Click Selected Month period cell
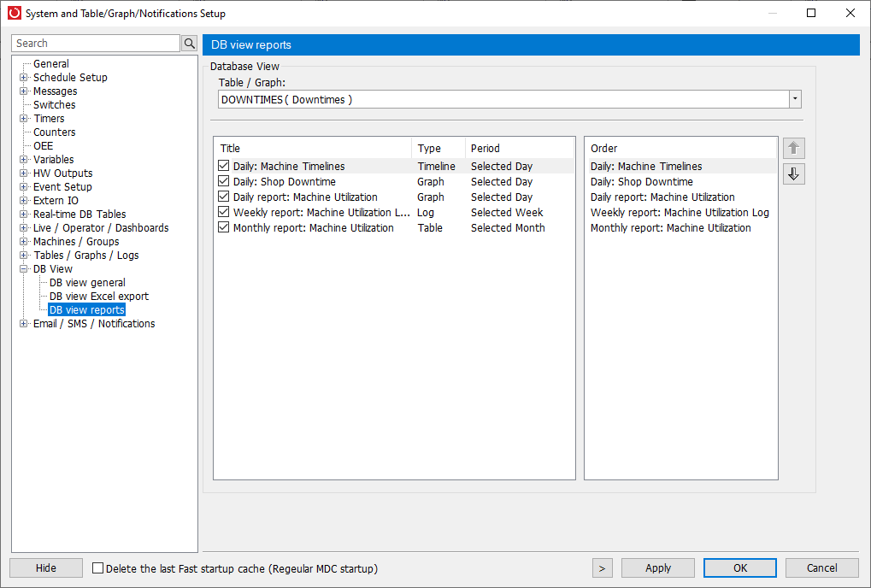 [508, 227]
